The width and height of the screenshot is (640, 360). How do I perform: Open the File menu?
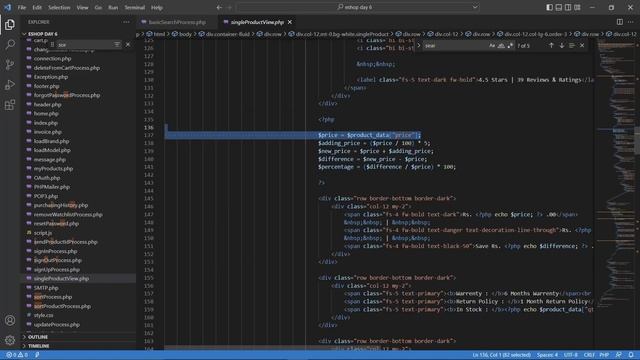tap(22, 7)
